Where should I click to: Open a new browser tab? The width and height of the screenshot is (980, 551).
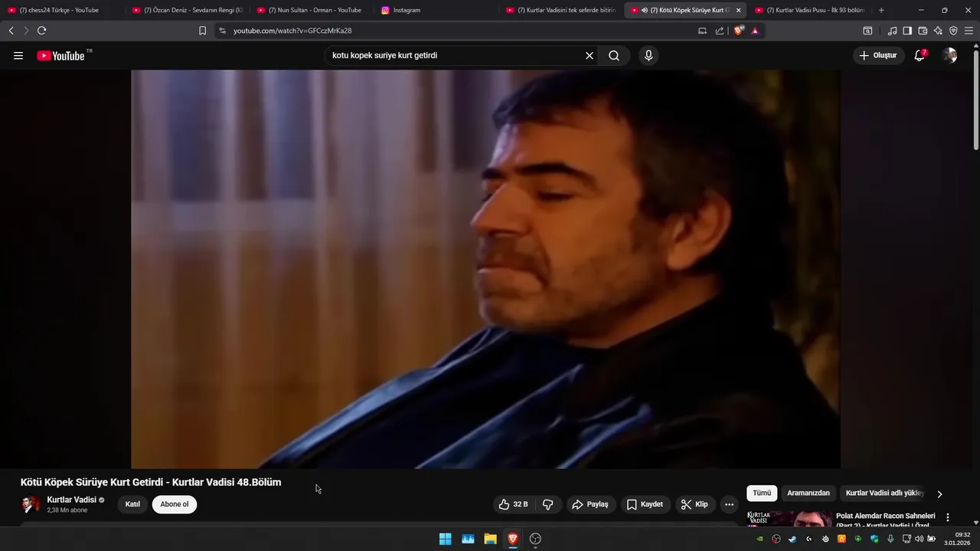point(881,10)
